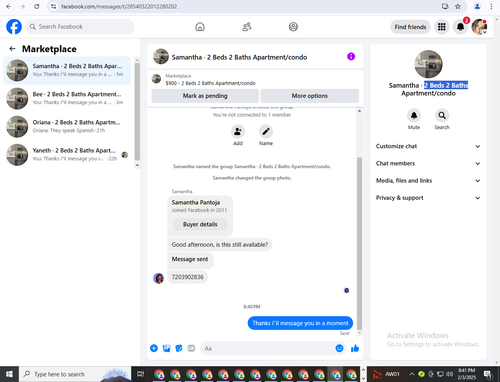Open Windows Start menu
Viewport: 500px width, 382px height.
click(9, 374)
